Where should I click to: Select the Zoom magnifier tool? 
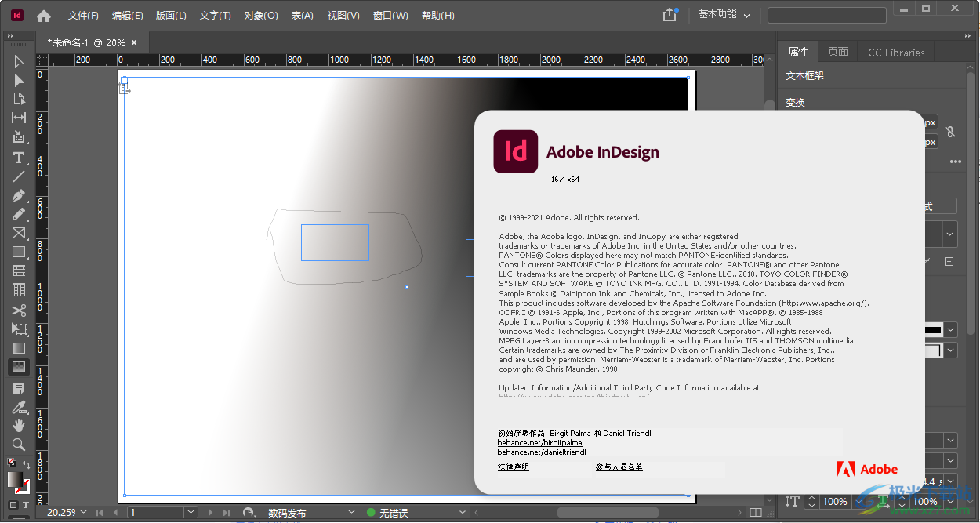[19, 445]
